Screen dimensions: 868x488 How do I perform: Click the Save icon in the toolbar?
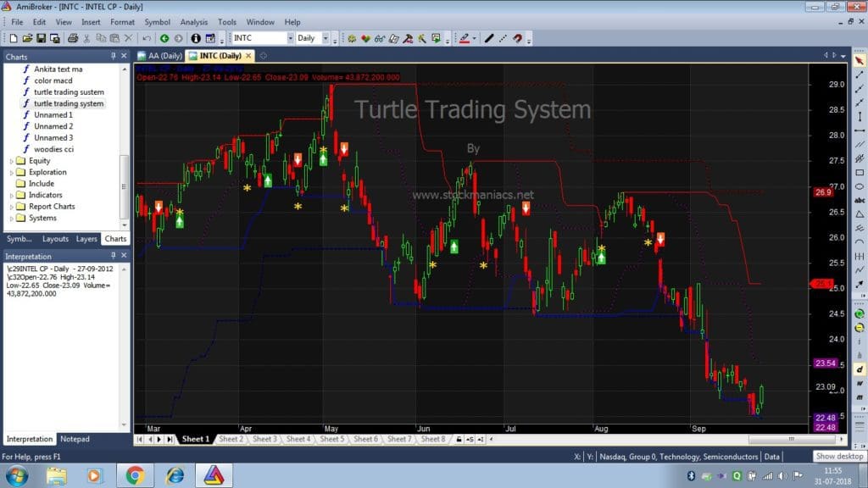click(x=41, y=38)
